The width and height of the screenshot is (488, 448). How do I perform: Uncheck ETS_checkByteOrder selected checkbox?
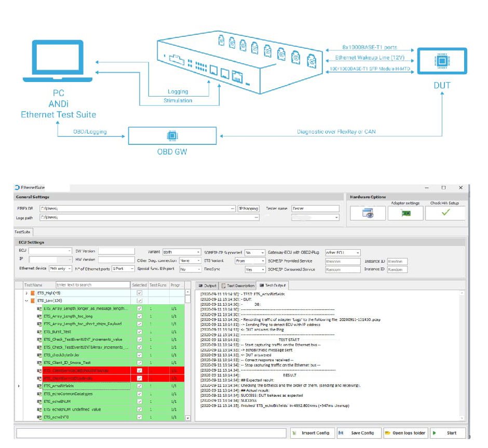tap(140, 355)
